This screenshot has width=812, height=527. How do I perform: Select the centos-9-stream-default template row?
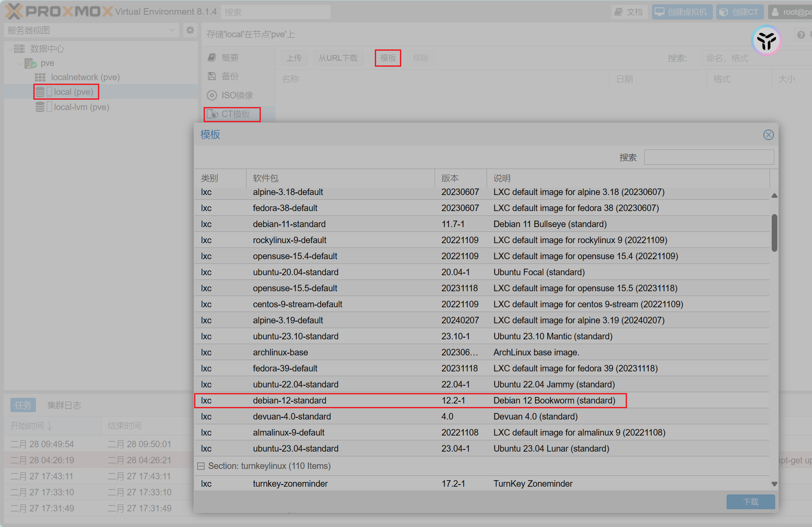482,304
